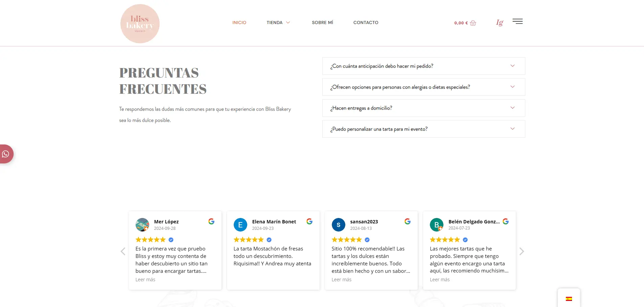Show previous reviews with left arrow
The width and height of the screenshot is (644, 307).
[123, 251]
